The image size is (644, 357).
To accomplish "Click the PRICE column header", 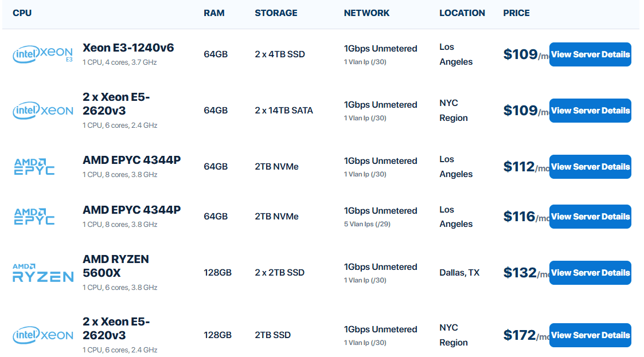I will pos(516,13).
